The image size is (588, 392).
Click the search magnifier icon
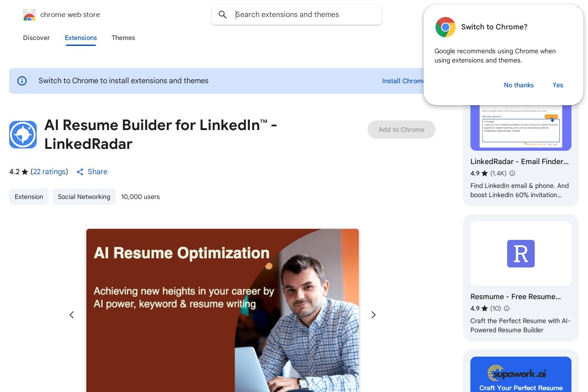pos(223,15)
